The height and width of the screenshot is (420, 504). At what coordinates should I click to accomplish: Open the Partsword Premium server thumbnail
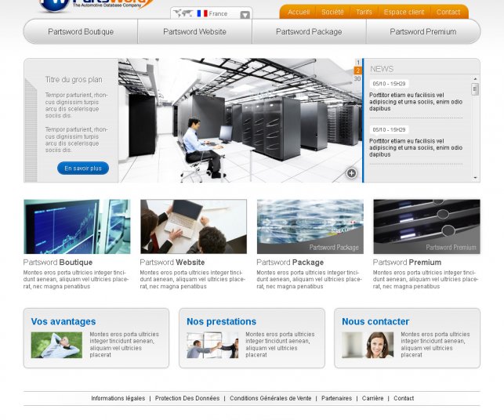(427, 226)
